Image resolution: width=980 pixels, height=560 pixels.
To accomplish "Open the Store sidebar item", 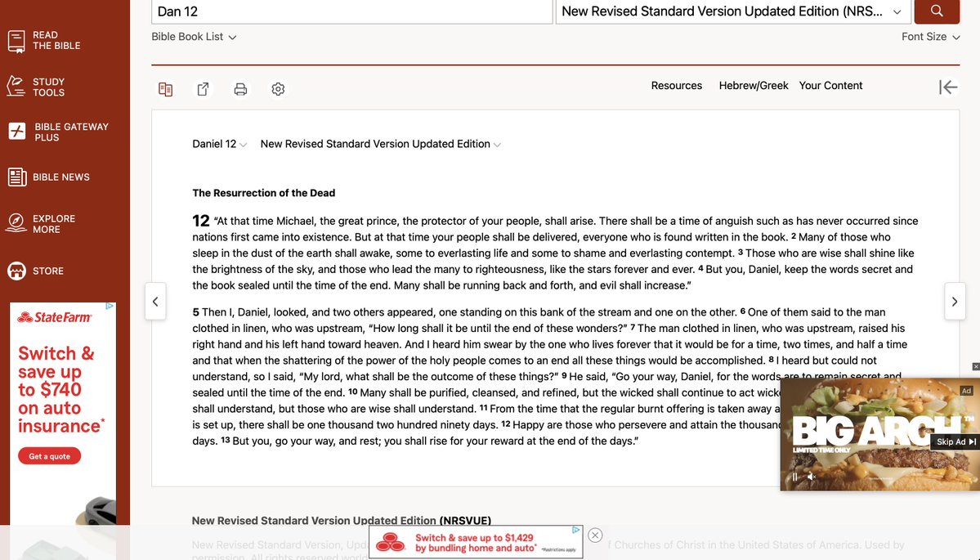I will tap(36, 271).
